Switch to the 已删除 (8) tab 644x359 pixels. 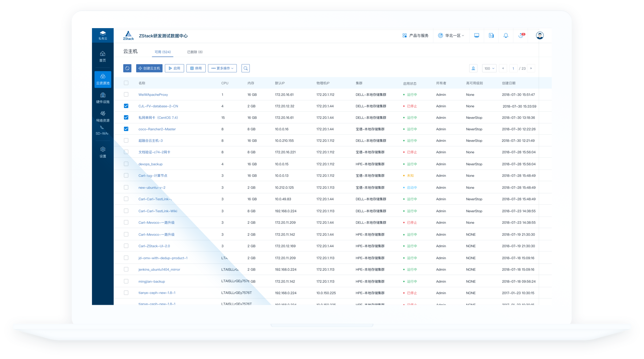point(195,52)
